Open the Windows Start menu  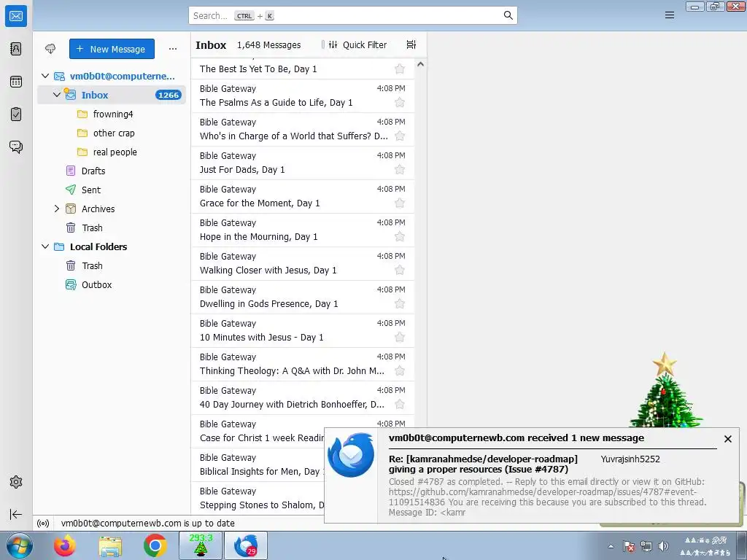pyautogui.click(x=20, y=545)
